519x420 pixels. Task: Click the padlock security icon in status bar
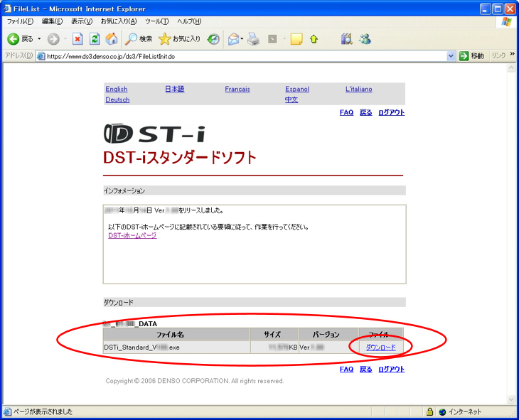(429, 411)
